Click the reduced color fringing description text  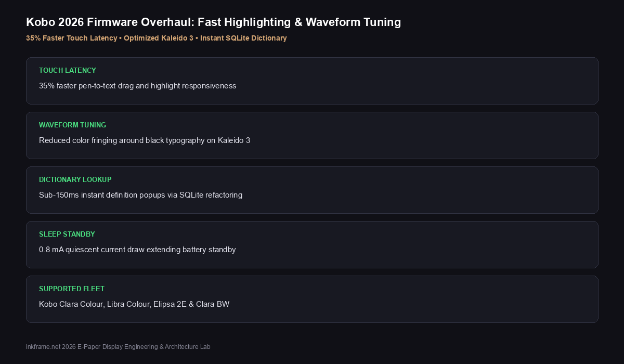point(145,140)
